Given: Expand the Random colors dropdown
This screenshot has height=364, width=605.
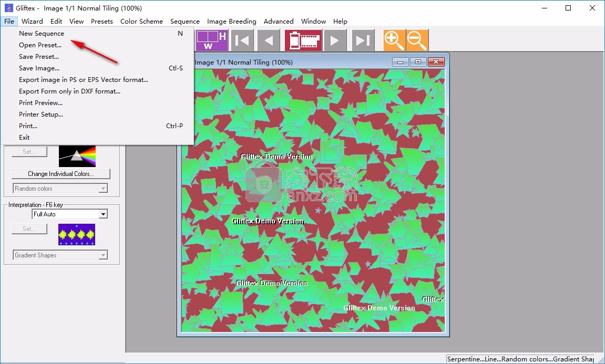Looking at the screenshot, I should click(x=103, y=189).
